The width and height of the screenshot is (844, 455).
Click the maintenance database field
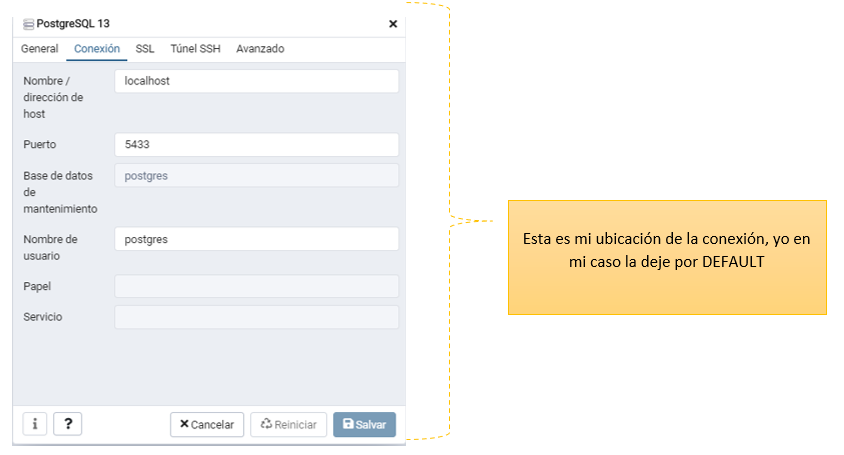tap(257, 176)
